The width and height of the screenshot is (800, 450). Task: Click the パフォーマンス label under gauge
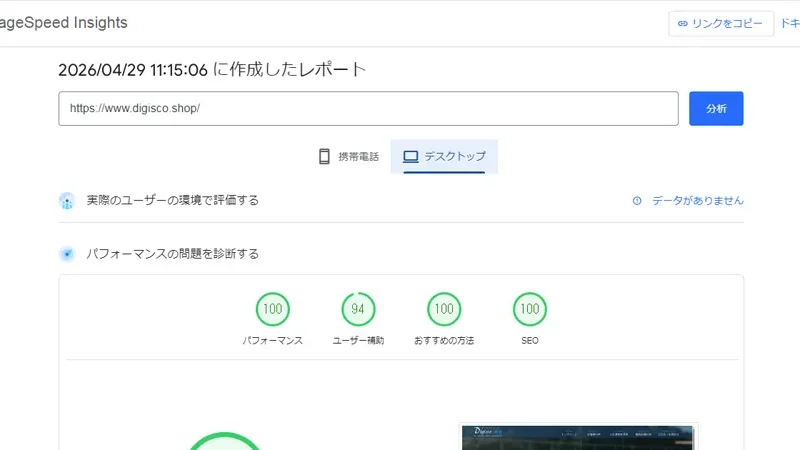point(272,340)
